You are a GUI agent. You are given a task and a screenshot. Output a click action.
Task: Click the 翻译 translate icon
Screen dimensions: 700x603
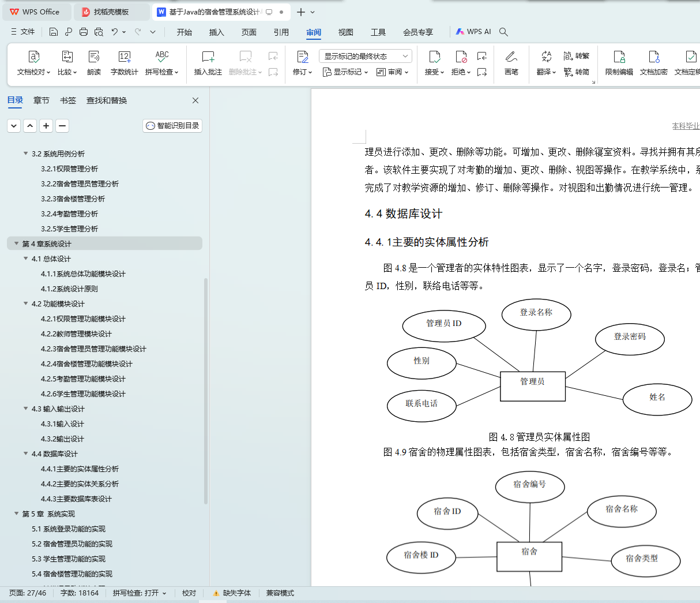click(x=546, y=57)
